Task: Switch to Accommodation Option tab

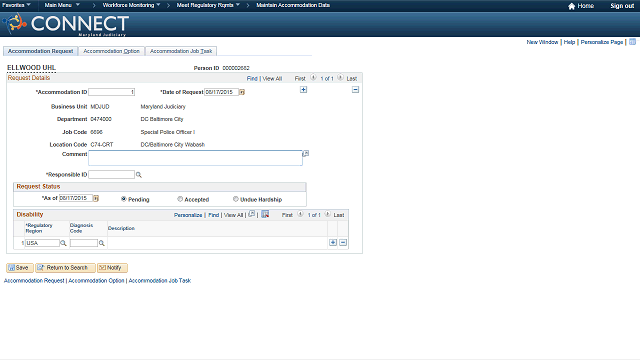Action: coord(111,51)
